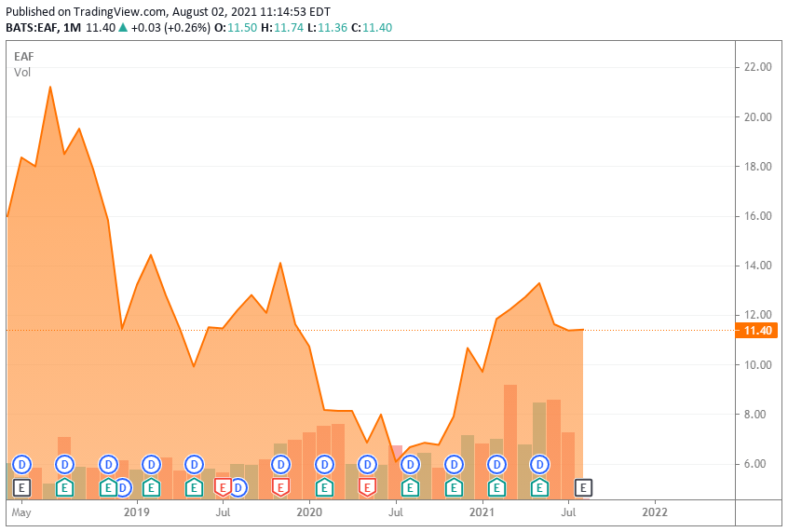Viewport: 788px width, 532px height.
Task: Click the 20.00 price axis label
Action: click(757, 116)
